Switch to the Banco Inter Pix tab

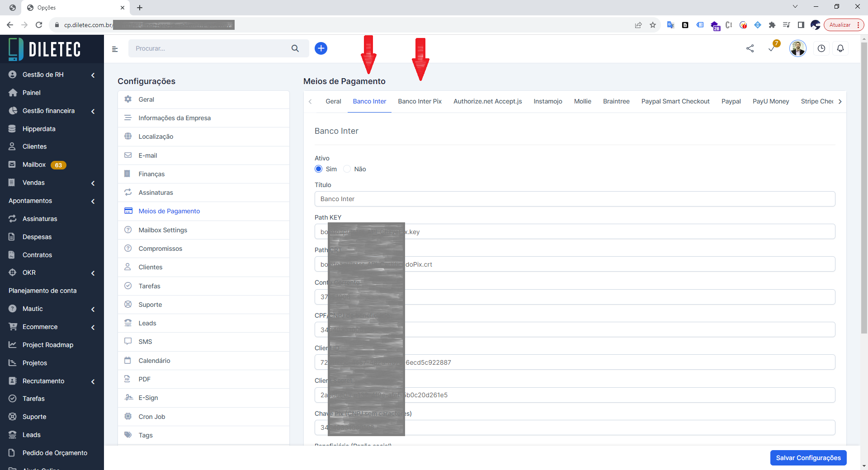(x=420, y=101)
